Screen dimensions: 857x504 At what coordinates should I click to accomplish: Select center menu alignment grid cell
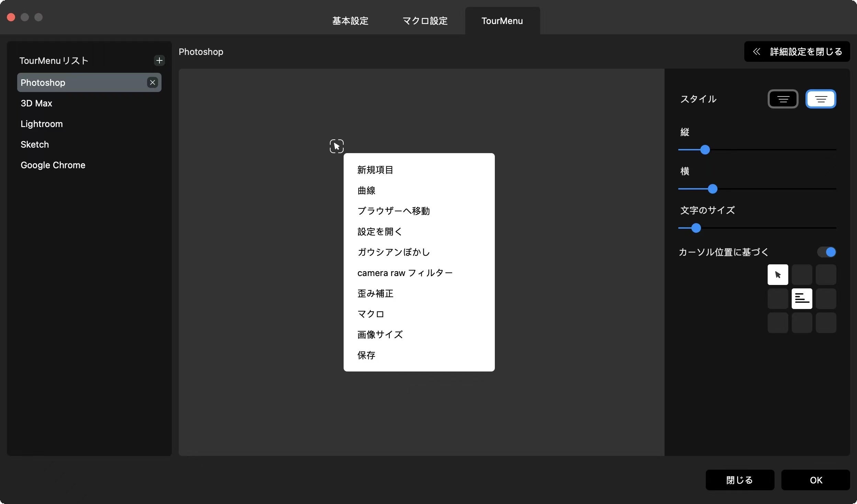pyautogui.click(x=802, y=299)
